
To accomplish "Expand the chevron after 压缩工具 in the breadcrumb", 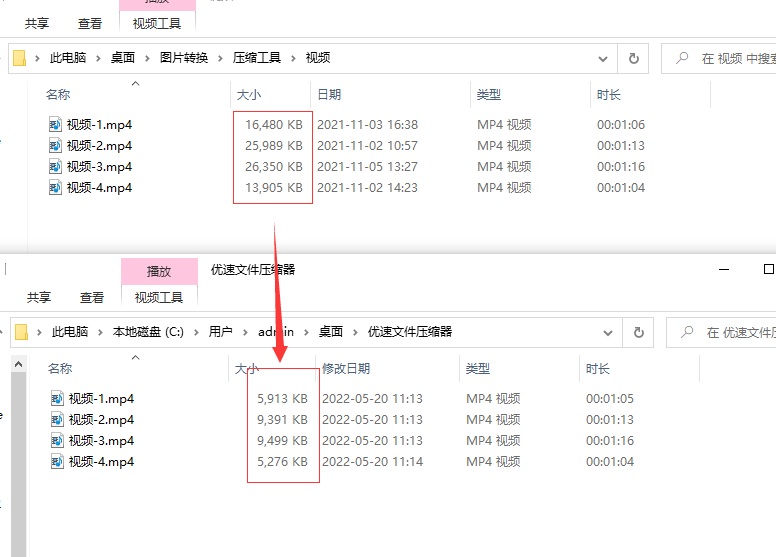I will click(294, 58).
